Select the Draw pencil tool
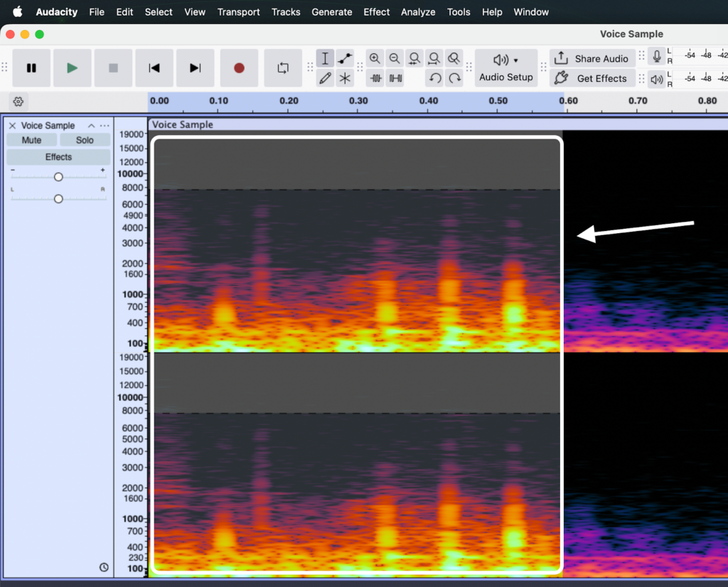 (x=326, y=78)
